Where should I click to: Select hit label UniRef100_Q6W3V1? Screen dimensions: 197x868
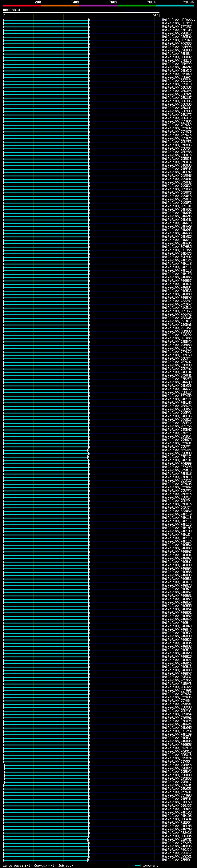click(x=177, y=94)
